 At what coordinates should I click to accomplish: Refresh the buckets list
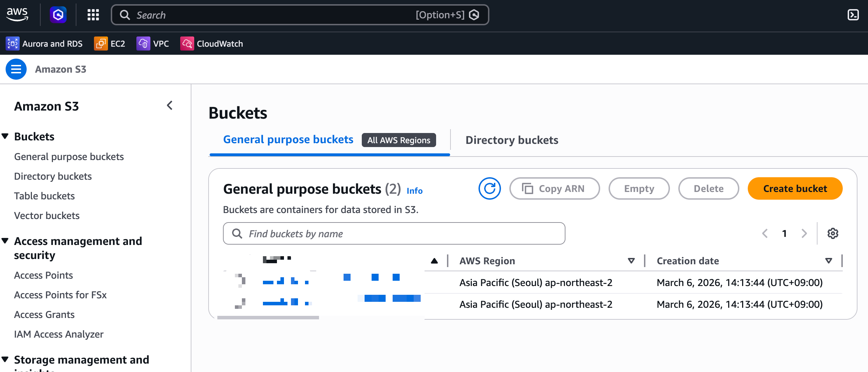[490, 188]
